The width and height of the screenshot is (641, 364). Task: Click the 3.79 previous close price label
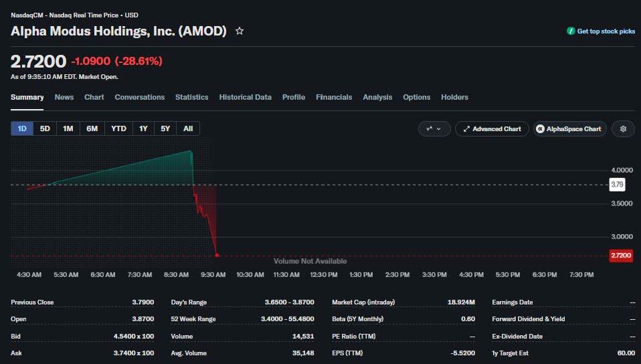coord(617,185)
